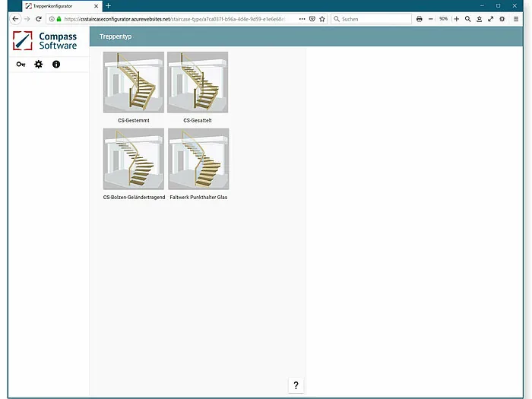Select the CS-Gesattelt staircase thumbnail
The height and width of the screenshot is (399, 532).
click(198, 82)
